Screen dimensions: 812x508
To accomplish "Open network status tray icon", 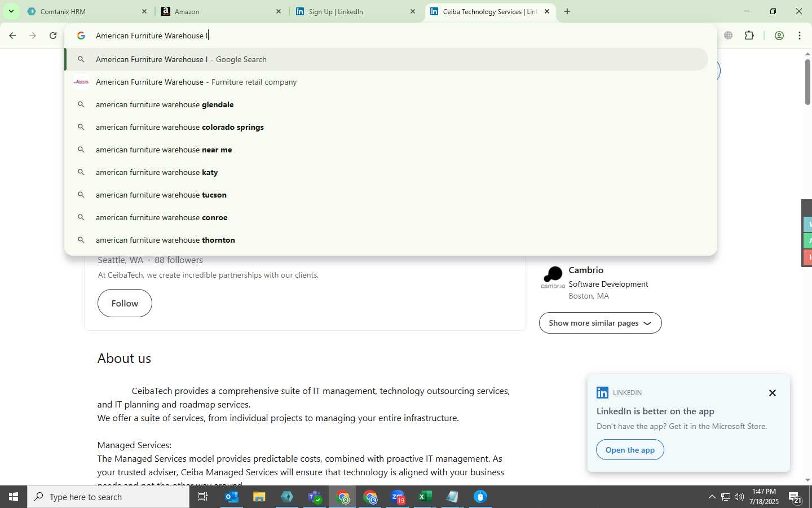I will [725, 497].
